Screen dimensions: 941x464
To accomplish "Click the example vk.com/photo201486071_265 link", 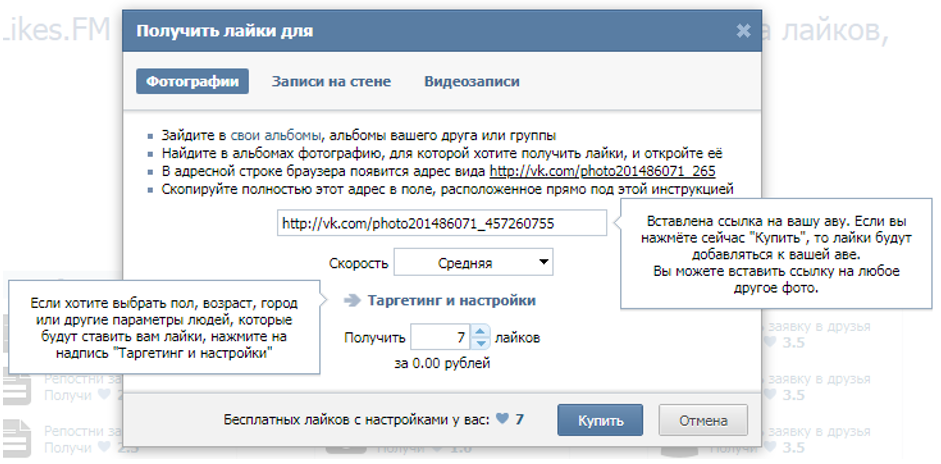I will pos(603,171).
